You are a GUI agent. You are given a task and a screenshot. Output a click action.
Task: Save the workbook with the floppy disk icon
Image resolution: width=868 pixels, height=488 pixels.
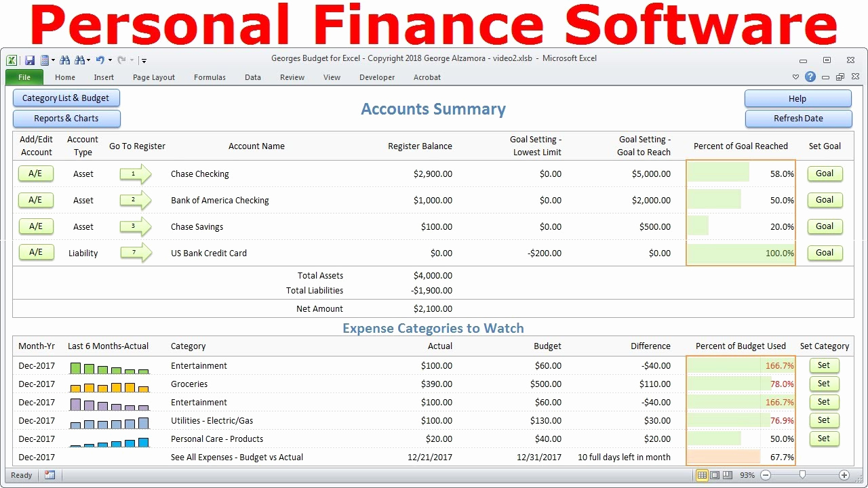click(30, 60)
